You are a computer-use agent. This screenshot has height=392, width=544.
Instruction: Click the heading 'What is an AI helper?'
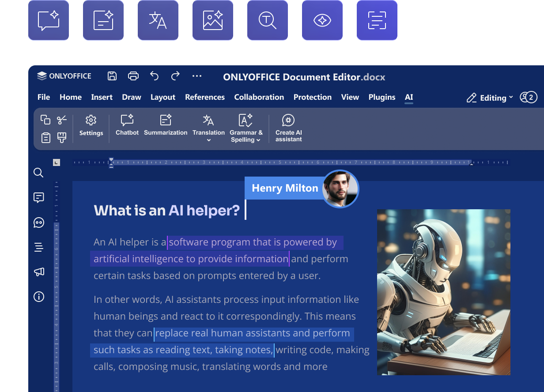pyautogui.click(x=167, y=211)
